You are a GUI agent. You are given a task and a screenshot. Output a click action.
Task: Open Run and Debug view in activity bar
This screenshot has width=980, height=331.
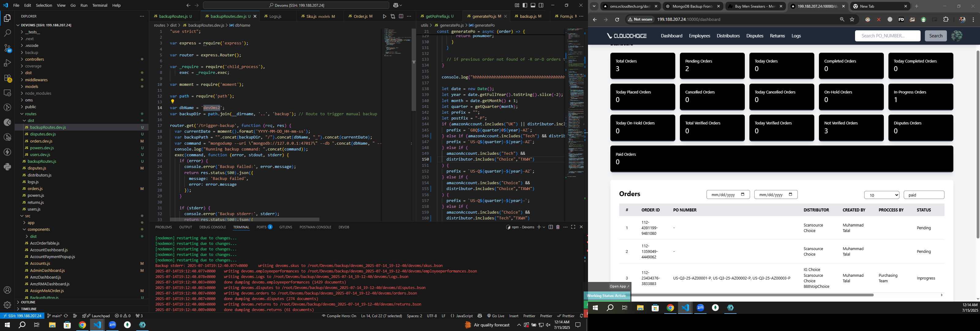7,63
